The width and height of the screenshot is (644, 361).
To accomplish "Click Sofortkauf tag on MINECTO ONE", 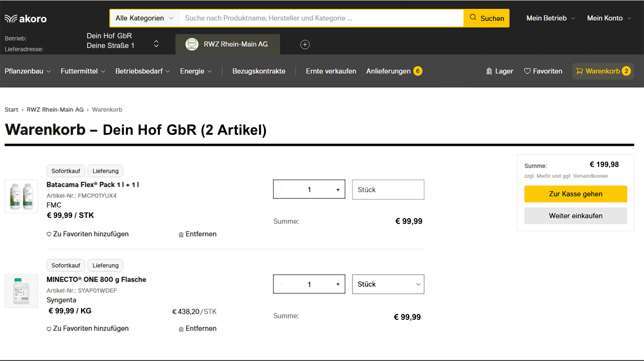I will (x=66, y=265).
